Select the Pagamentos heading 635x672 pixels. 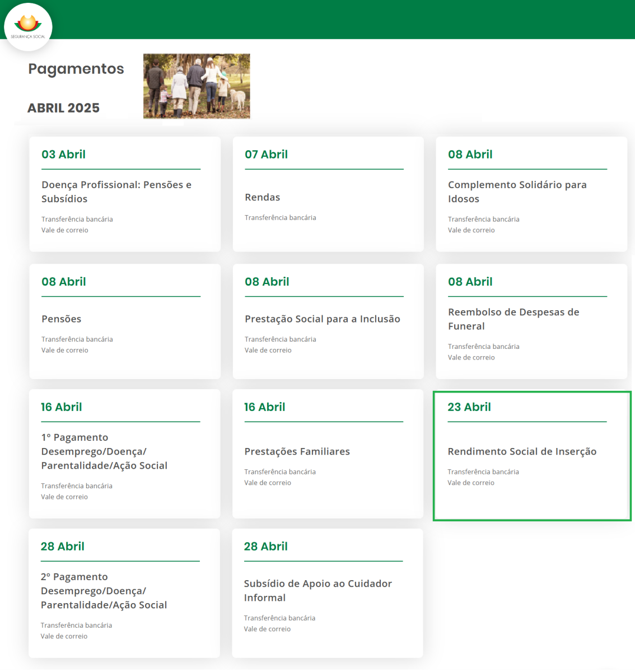pyautogui.click(x=76, y=69)
